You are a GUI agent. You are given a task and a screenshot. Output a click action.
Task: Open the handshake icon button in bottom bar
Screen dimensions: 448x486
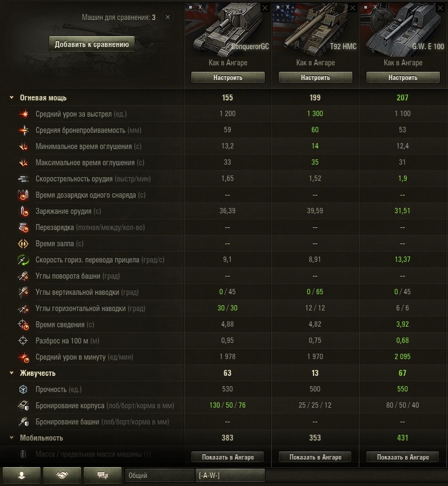point(62,475)
